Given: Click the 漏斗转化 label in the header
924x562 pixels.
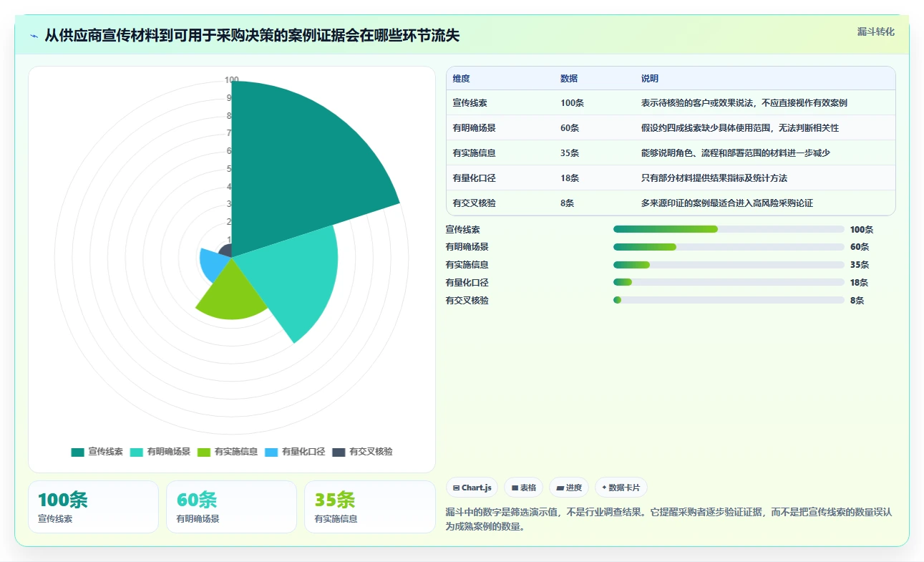Looking at the screenshot, I should (x=876, y=32).
